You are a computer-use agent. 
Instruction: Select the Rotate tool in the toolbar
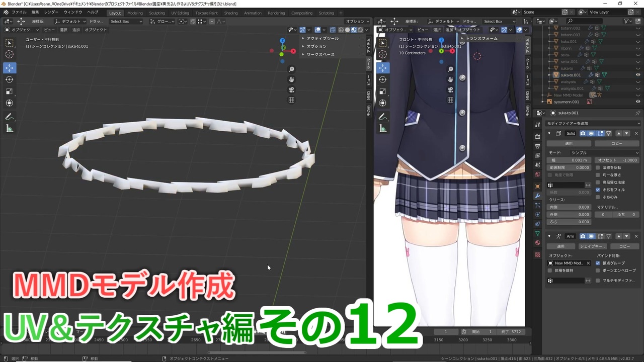tap(9, 79)
